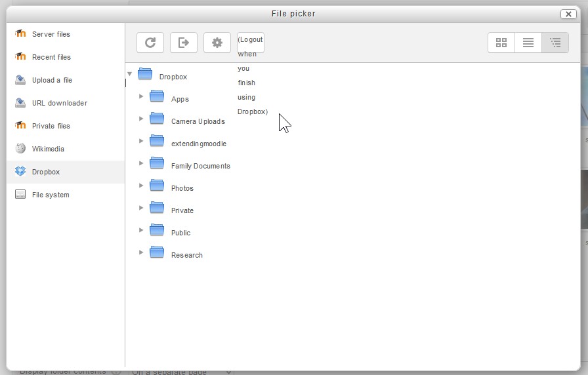Click the extendingmoodle folder icon

[157, 141]
